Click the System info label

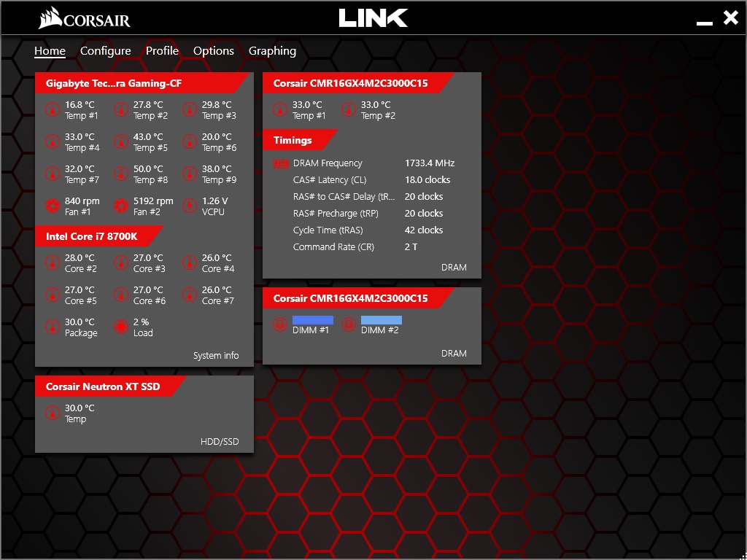click(216, 355)
